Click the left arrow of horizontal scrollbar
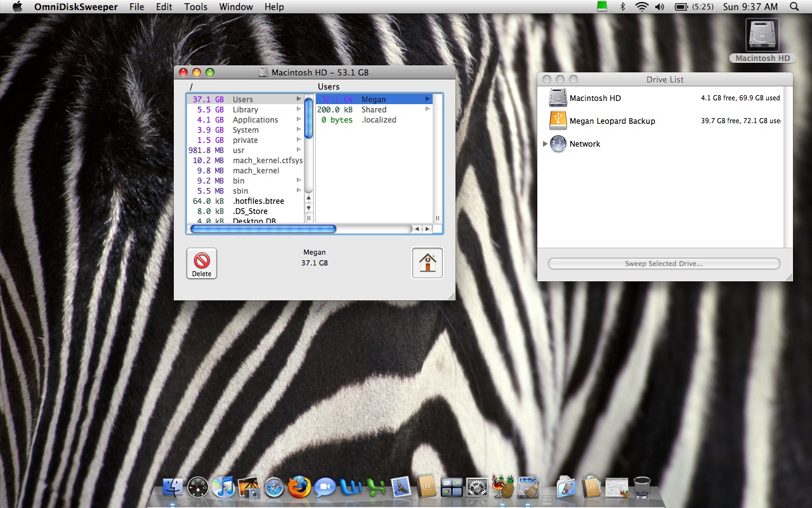Viewport: 812px width, 508px height. point(417,229)
